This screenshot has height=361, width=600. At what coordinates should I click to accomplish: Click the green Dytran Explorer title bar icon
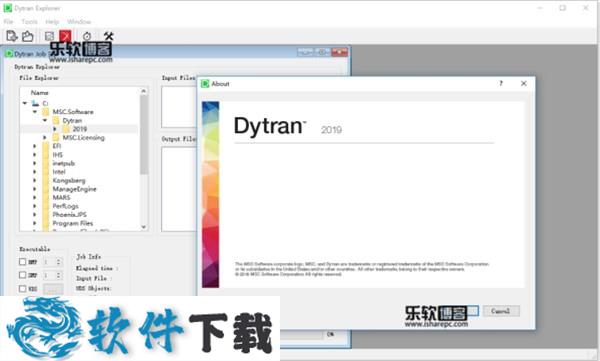tap(7, 8)
